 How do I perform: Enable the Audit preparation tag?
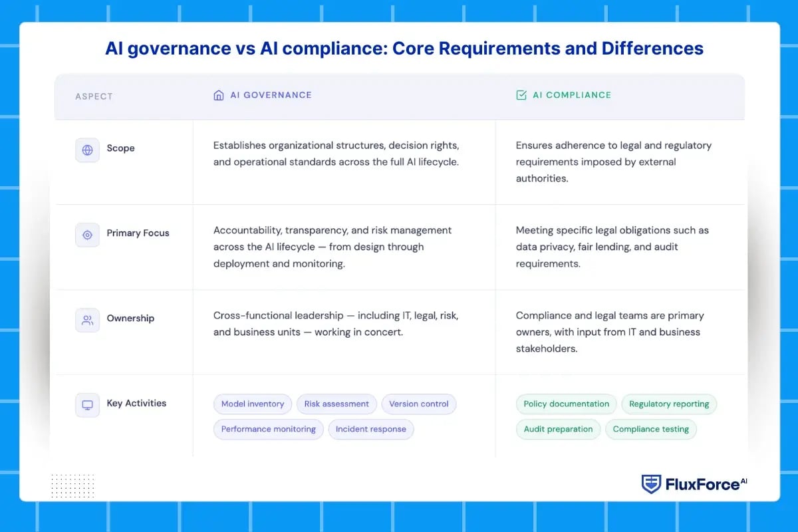tap(558, 429)
